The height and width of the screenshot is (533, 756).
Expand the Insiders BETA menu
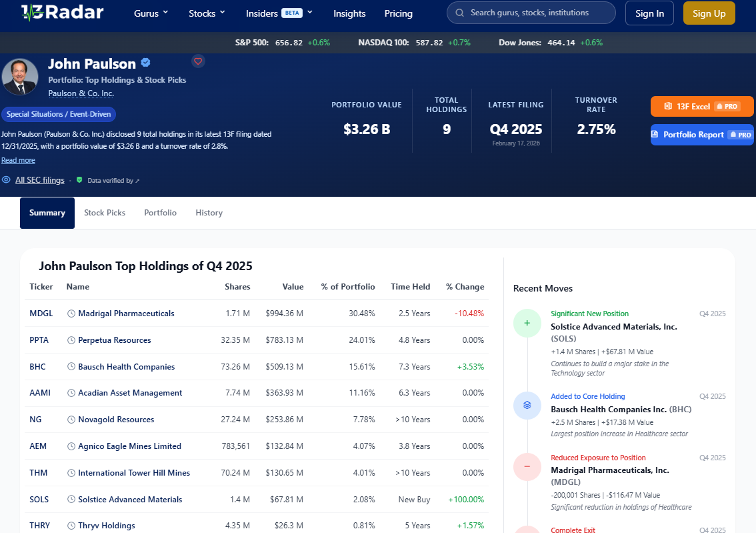tap(279, 13)
